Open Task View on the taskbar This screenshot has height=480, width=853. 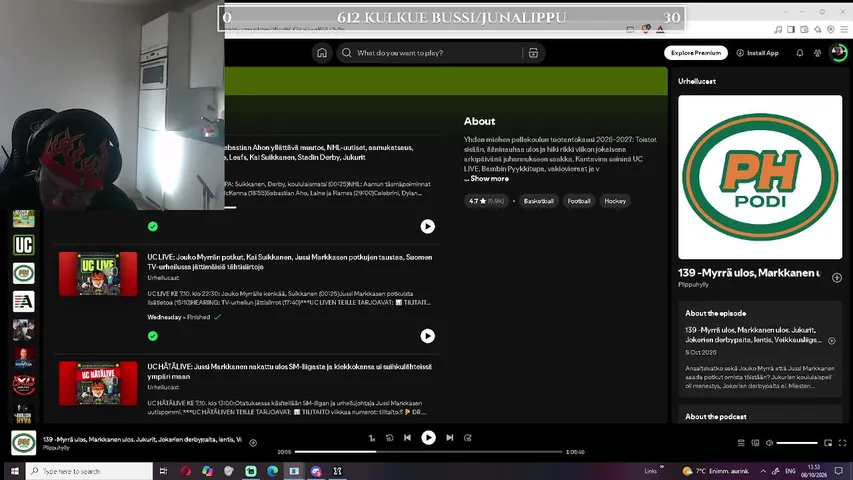tap(164, 471)
